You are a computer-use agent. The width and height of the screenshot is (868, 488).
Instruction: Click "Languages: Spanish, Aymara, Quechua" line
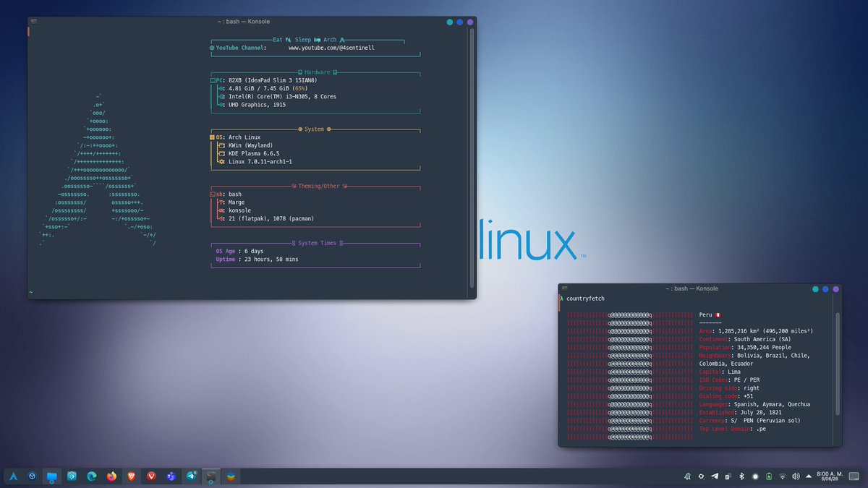pos(754,404)
